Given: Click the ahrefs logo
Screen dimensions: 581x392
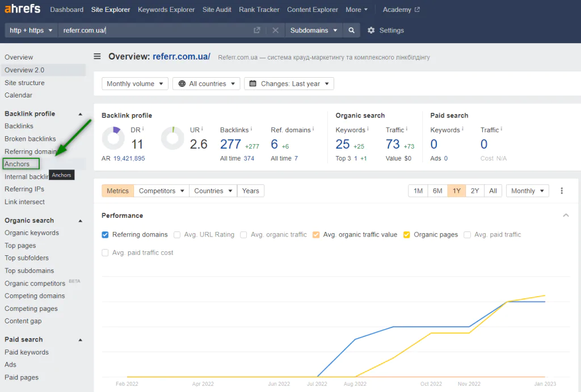Looking at the screenshot, I should (22, 8).
